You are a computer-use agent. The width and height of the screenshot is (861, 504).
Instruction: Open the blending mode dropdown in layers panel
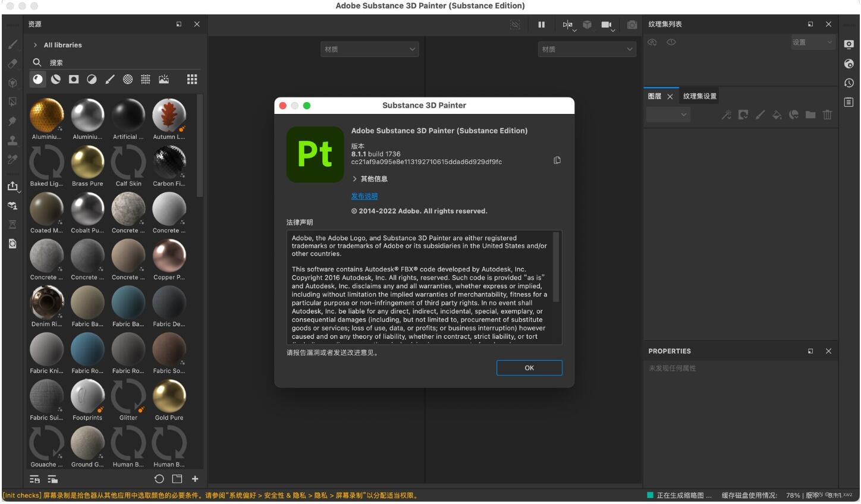[668, 115]
